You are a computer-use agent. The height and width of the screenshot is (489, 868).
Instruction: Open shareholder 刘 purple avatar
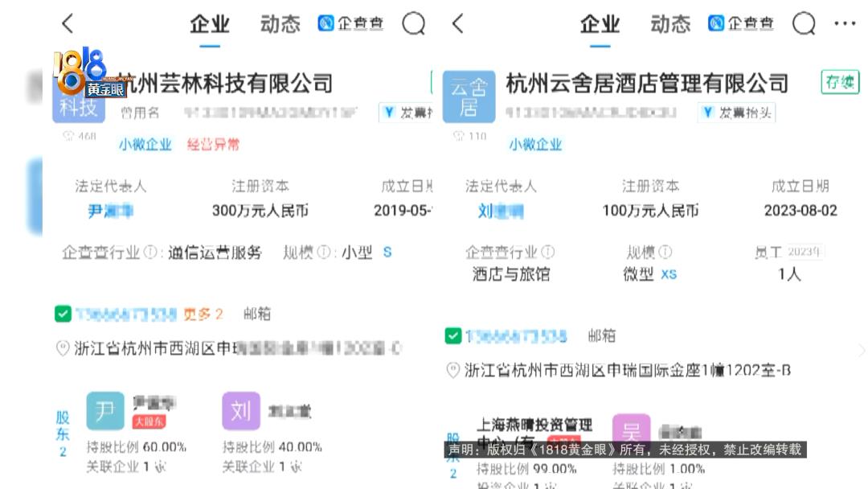tap(241, 411)
